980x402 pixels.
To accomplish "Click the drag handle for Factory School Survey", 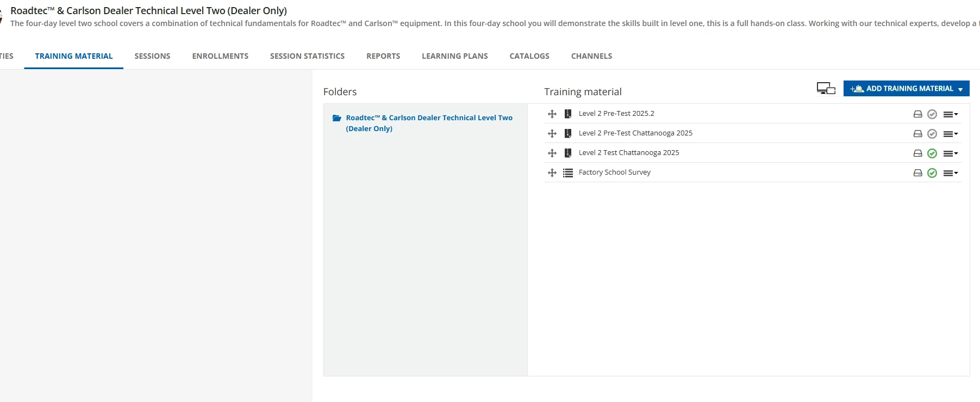I will point(552,172).
